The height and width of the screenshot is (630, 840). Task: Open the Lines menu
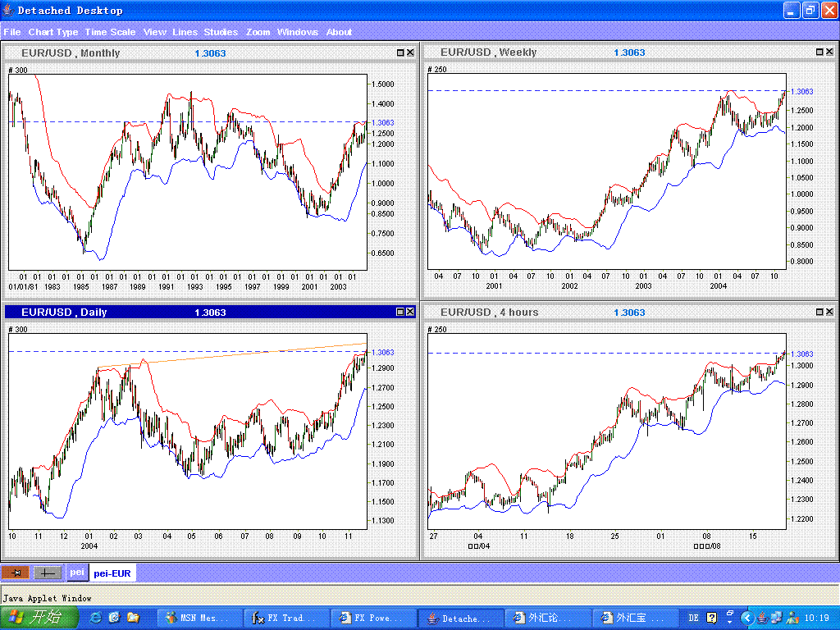point(185,32)
